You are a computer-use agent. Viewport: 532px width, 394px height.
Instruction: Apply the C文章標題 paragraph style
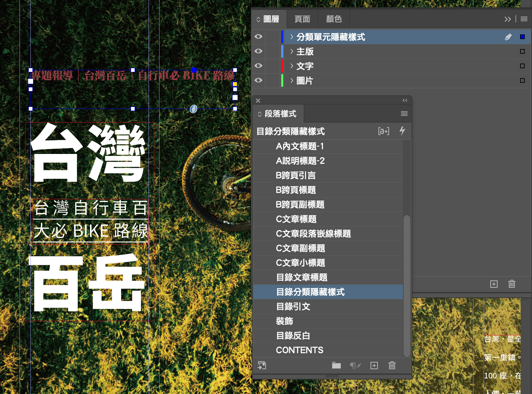tap(296, 219)
